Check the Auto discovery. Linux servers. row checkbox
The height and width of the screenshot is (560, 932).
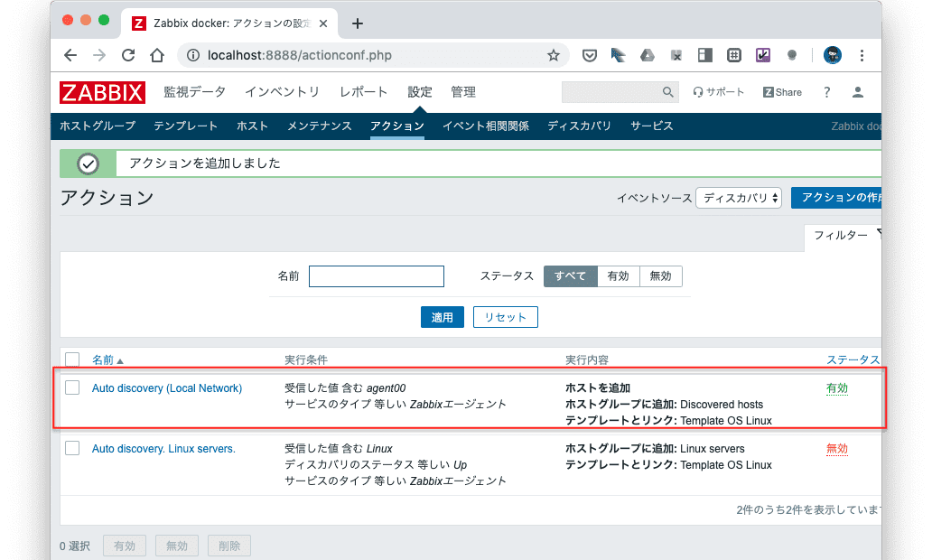pyautogui.click(x=72, y=448)
